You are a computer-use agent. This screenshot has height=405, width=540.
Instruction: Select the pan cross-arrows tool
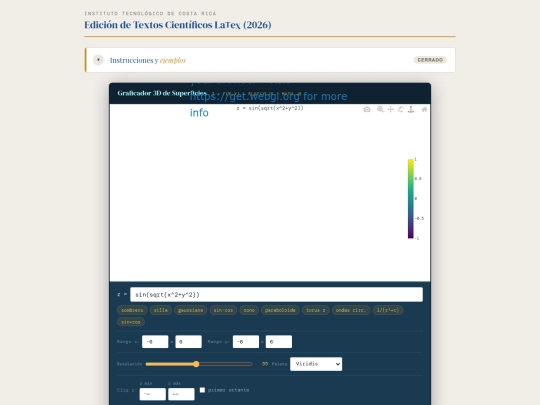(391, 110)
